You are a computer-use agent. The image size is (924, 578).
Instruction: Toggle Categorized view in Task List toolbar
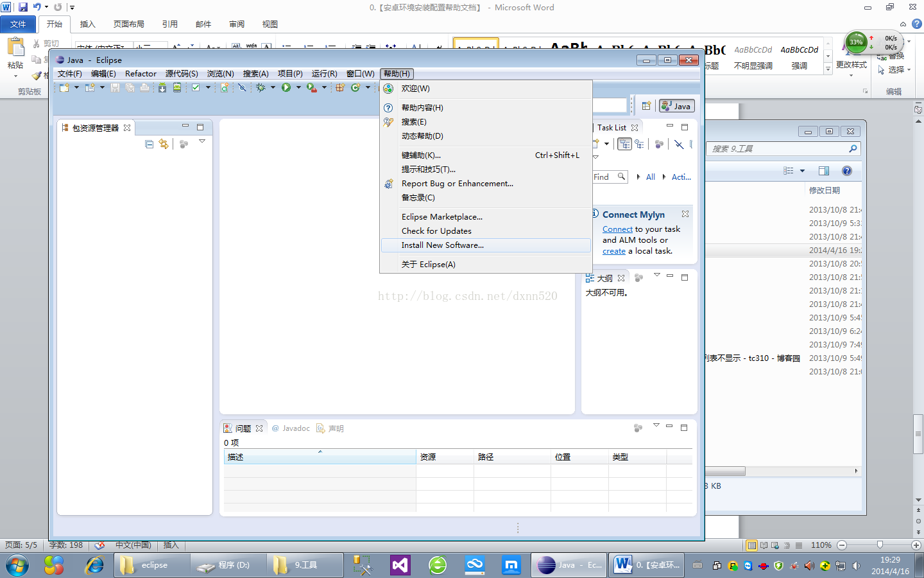(x=624, y=144)
